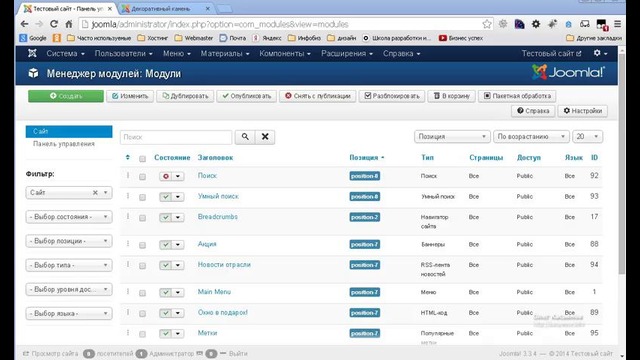Click the page vertical scrollbar
The height and width of the screenshot is (360, 640).
pos(622,163)
